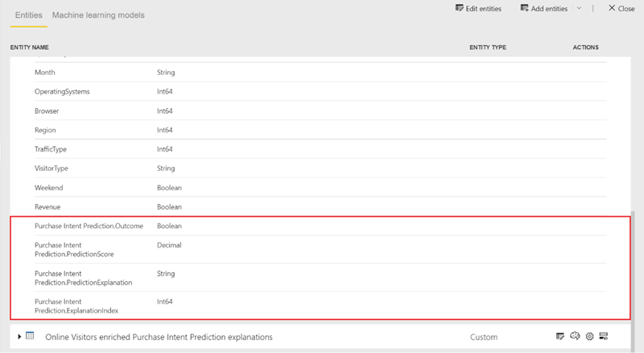Click the Edit entities button label
The width and height of the screenshot is (644, 353).
[x=485, y=8]
